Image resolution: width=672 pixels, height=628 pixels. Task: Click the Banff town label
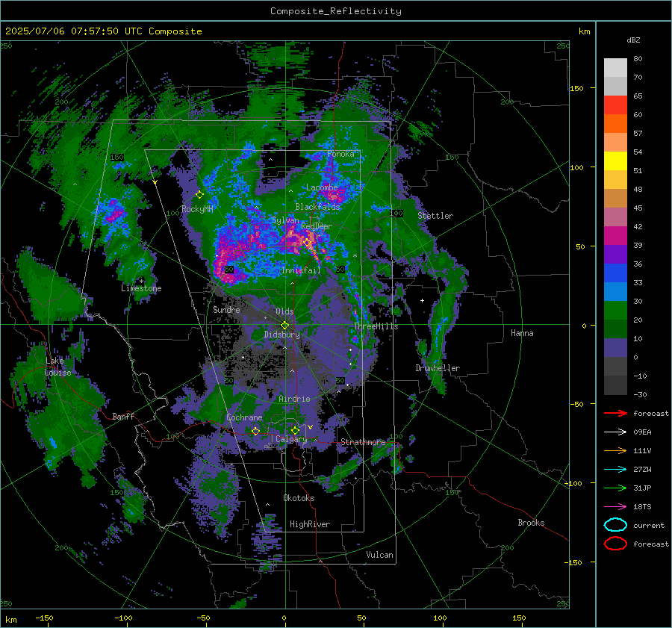[x=123, y=416]
